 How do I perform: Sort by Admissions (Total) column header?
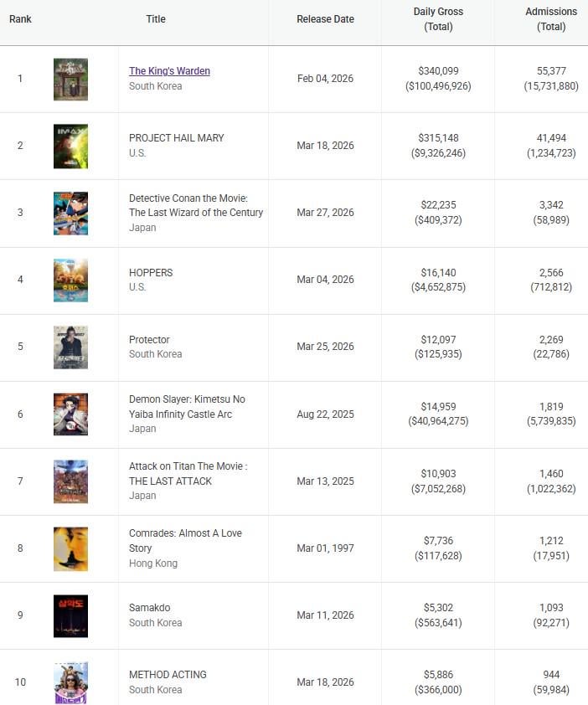551,19
